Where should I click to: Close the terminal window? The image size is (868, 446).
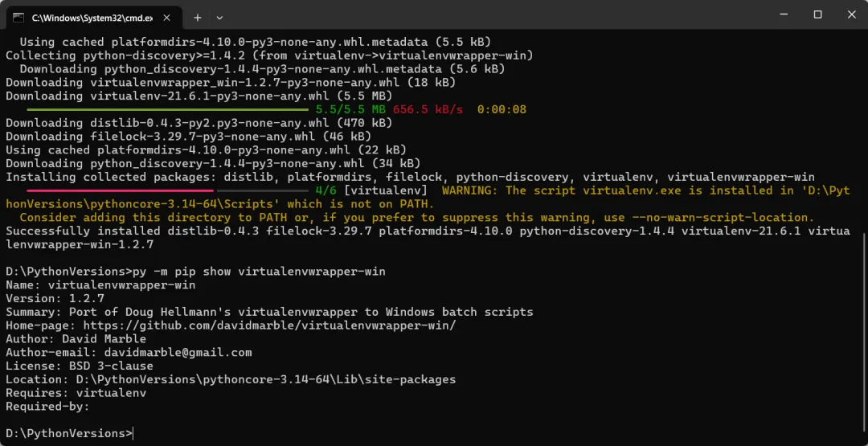click(x=851, y=15)
